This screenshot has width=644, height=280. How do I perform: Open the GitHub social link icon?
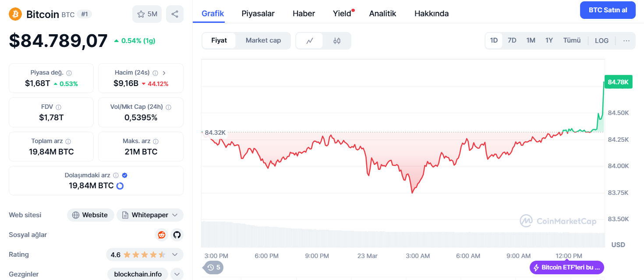point(177,235)
